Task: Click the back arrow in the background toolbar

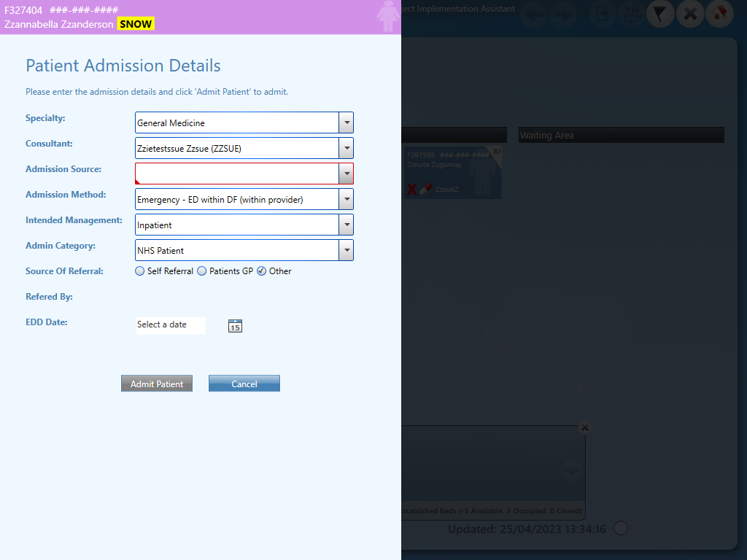Action: click(533, 15)
